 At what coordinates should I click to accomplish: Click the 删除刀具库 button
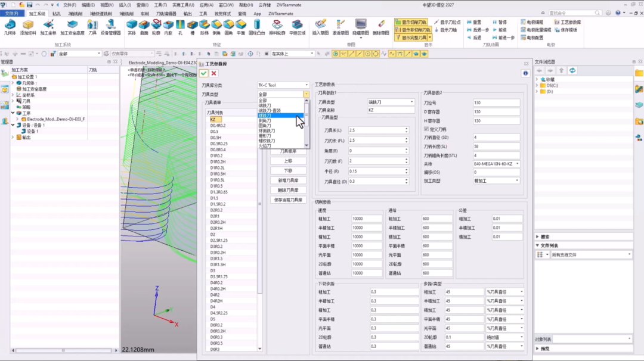288,191
